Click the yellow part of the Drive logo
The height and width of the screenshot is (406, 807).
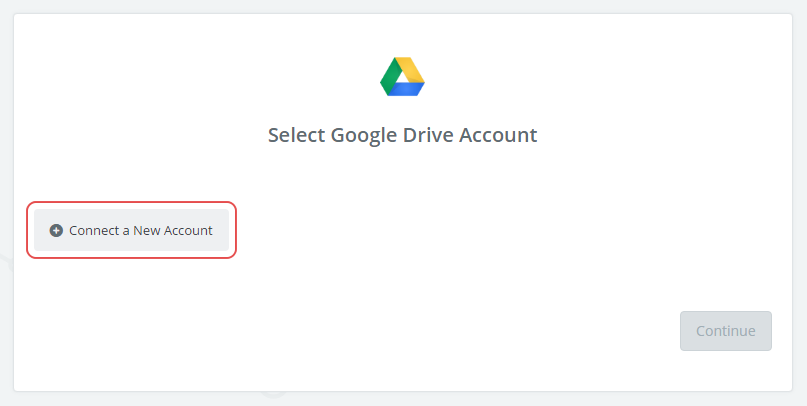point(410,70)
